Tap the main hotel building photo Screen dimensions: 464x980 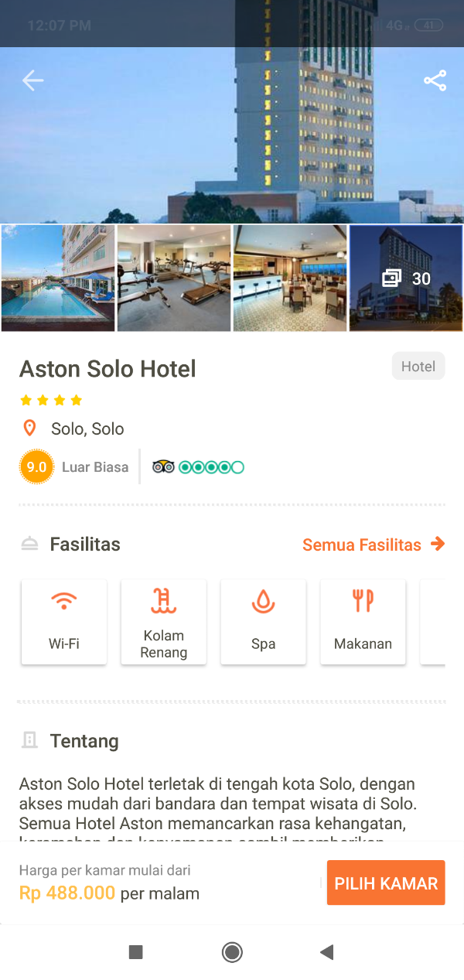click(232, 147)
